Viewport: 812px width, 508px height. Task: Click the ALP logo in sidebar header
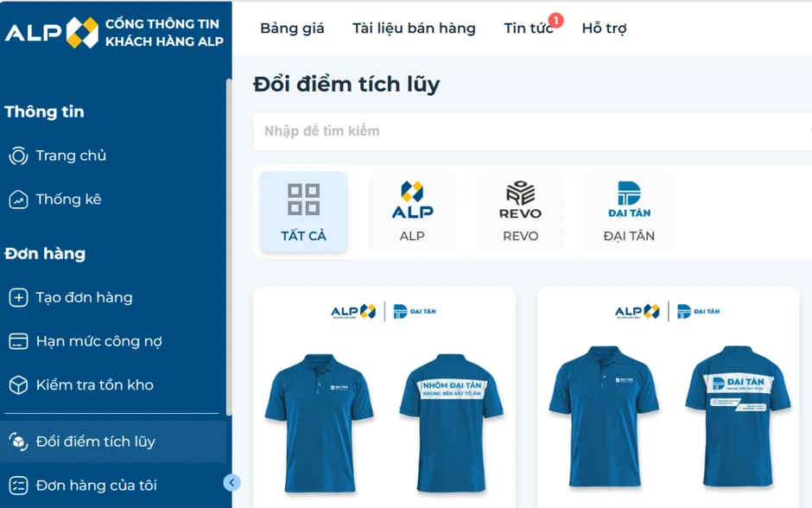click(x=51, y=32)
